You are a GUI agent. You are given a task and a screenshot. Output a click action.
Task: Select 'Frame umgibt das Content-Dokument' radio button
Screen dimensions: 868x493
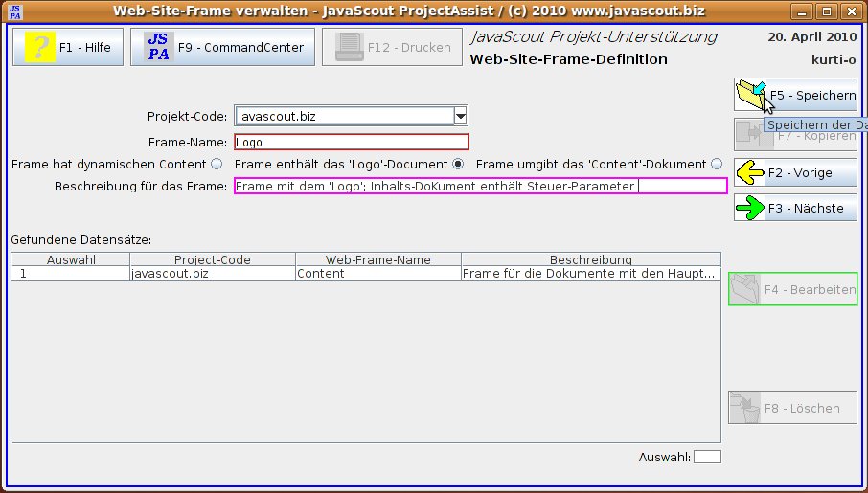pyautogui.click(x=717, y=164)
